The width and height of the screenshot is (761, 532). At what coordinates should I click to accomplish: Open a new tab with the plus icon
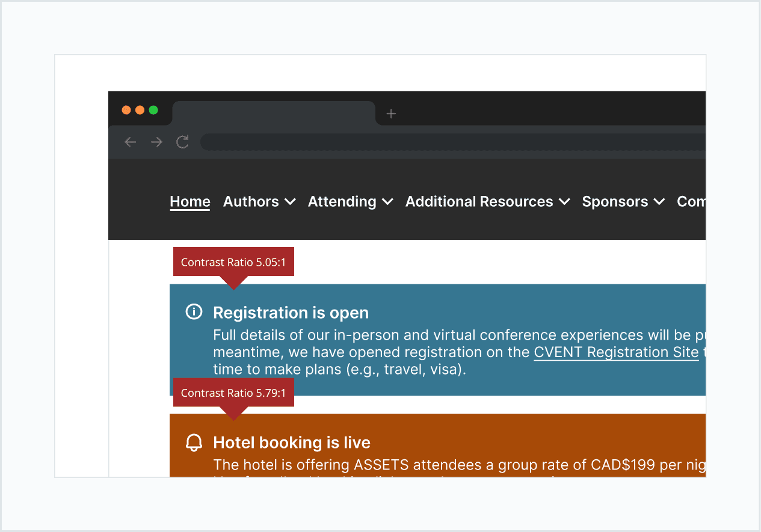(391, 114)
